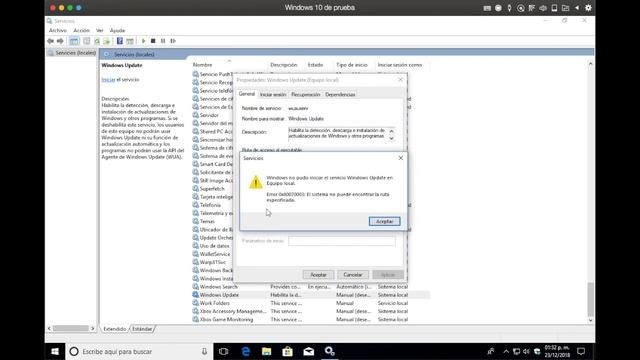Open the Mail app from the taskbar
Screen dimensions: 640x360
[x=309, y=351]
